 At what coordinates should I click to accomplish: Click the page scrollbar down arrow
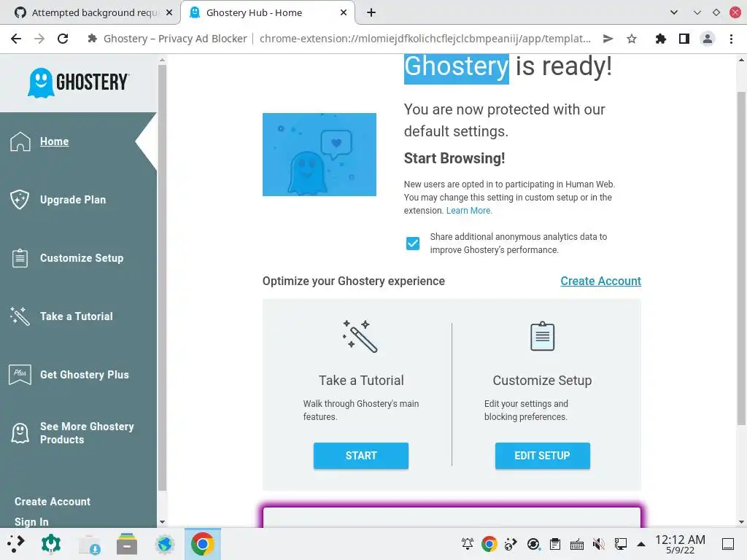[x=741, y=522]
